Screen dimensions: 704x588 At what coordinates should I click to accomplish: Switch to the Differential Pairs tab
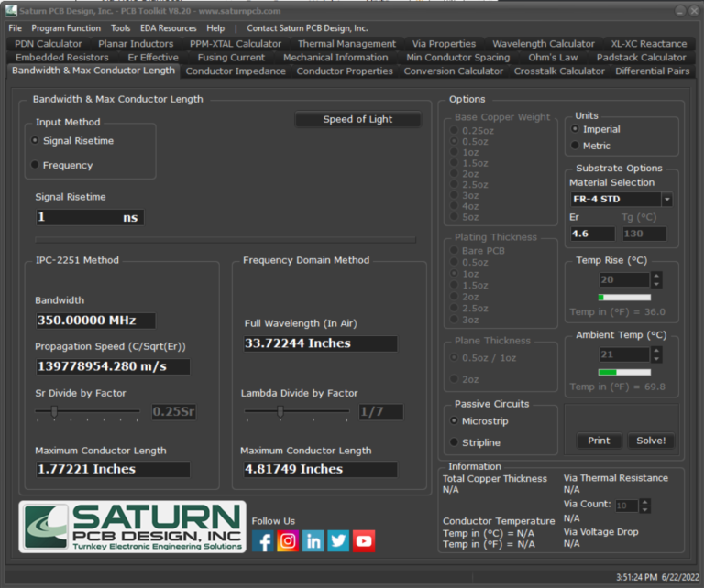pos(652,71)
